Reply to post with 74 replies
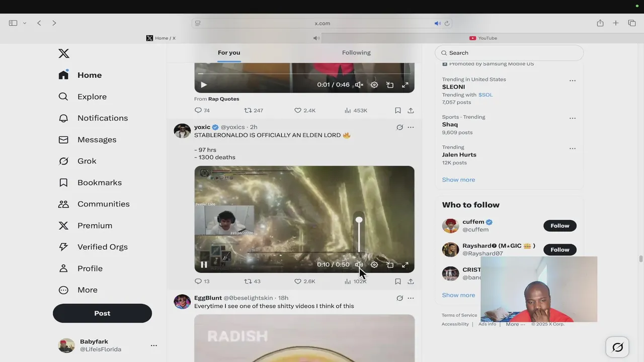The image size is (644, 362). (202, 110)
